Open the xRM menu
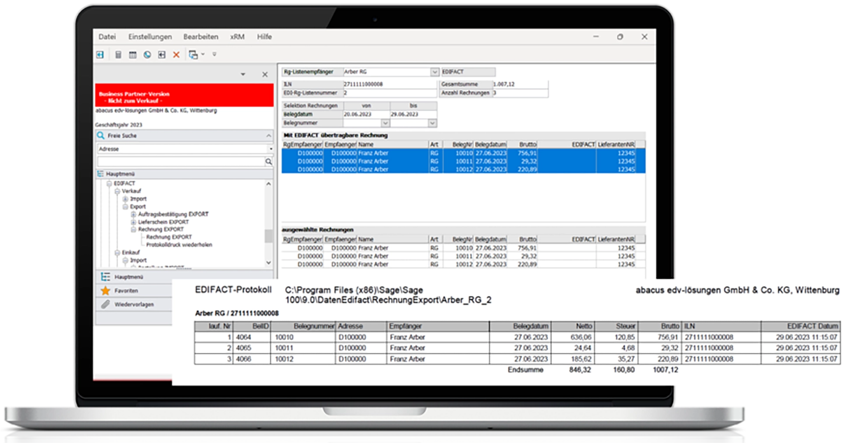Image resolution: width=868 pixels, height=443 pixels. (x=237, y=37)
